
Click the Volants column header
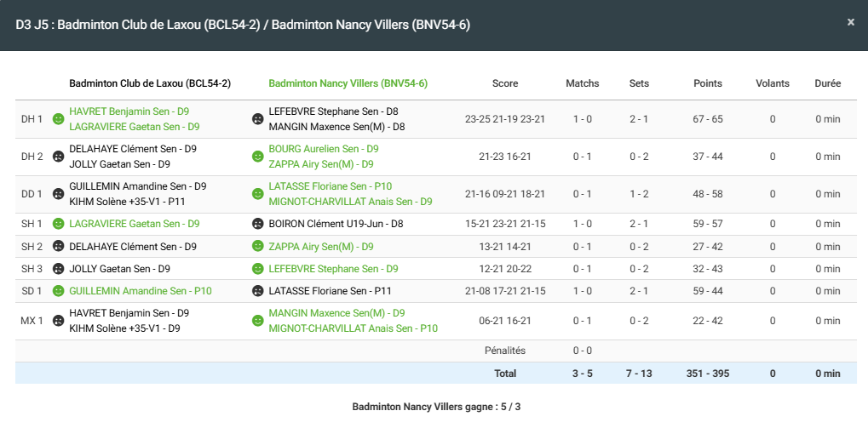[772, 83]
